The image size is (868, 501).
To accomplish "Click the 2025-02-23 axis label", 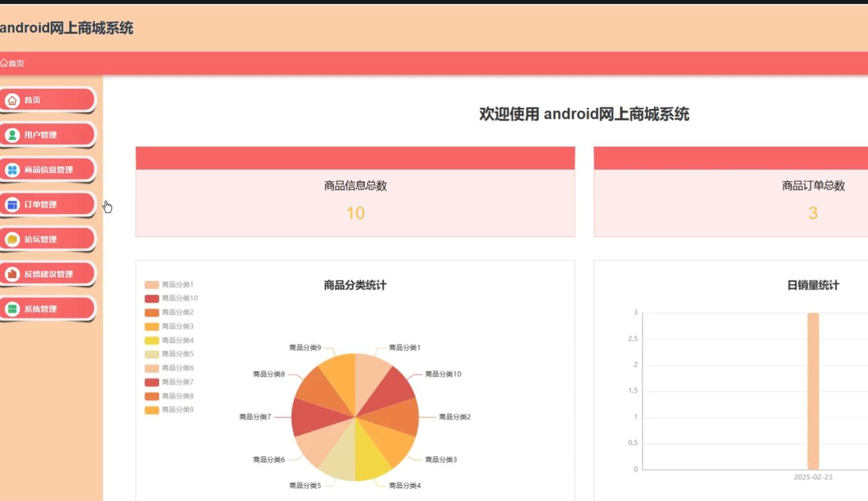I will click(x=813, y=477).
